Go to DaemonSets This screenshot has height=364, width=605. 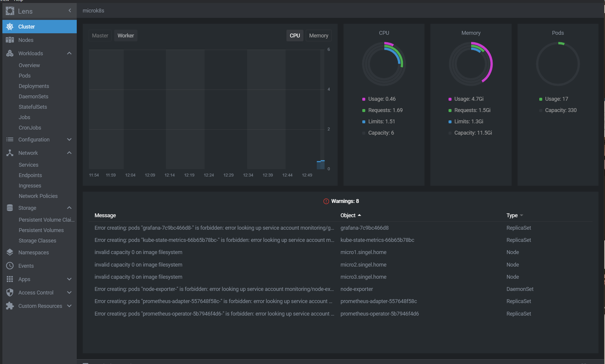[x=33, y=96]
